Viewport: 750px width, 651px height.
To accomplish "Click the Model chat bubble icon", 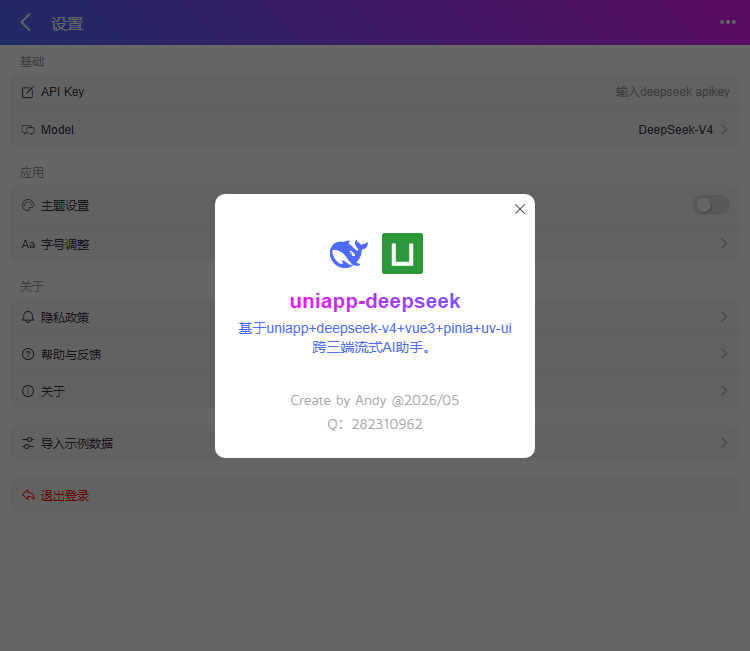I will pyautogui.click(x=28, y=130).
